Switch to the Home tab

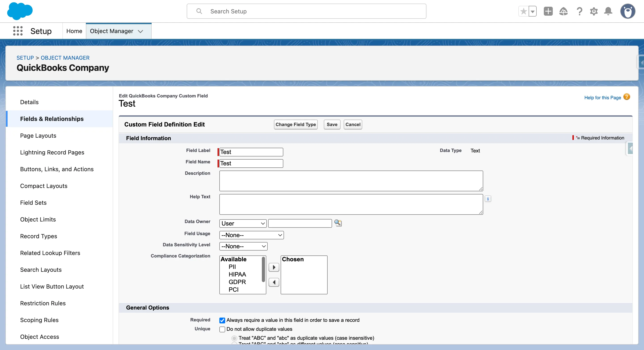click(x=74, y=31)
